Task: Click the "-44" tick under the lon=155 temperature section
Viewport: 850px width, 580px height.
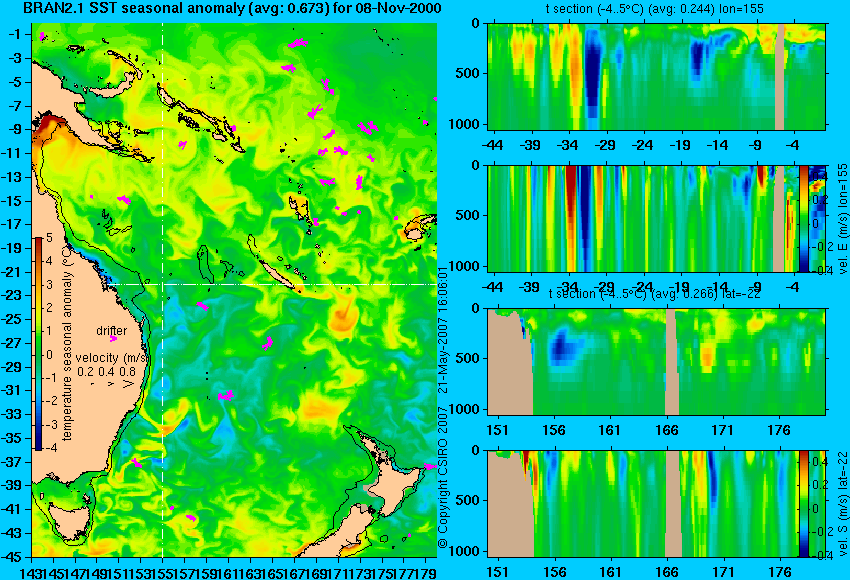Action: [492, 146]
